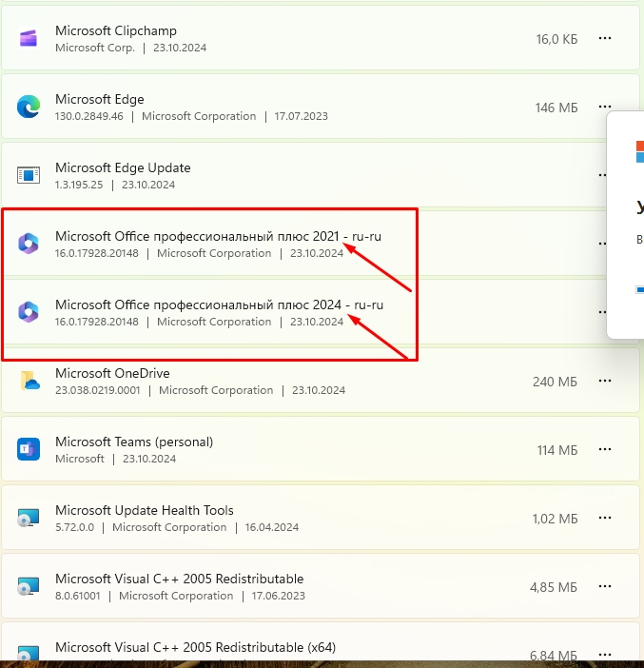Click the 1,02 МБ size value
This screenshot has height=668, width=644.
[x=555, y=519]
